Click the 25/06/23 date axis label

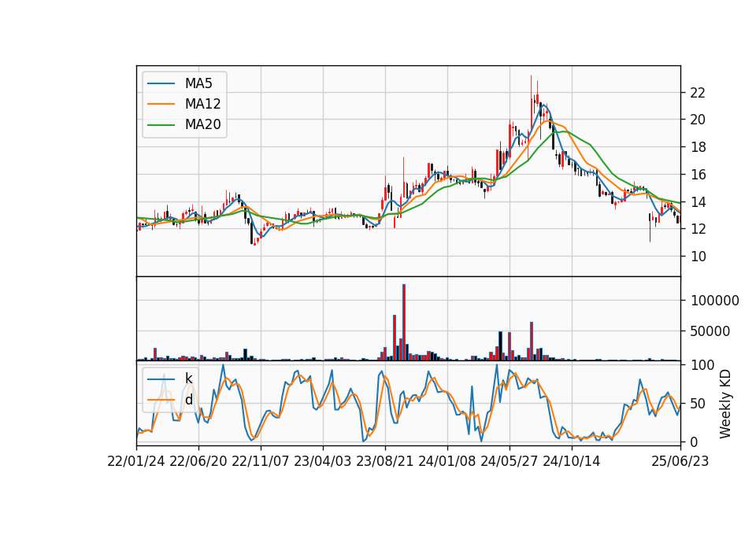point(680,461)
